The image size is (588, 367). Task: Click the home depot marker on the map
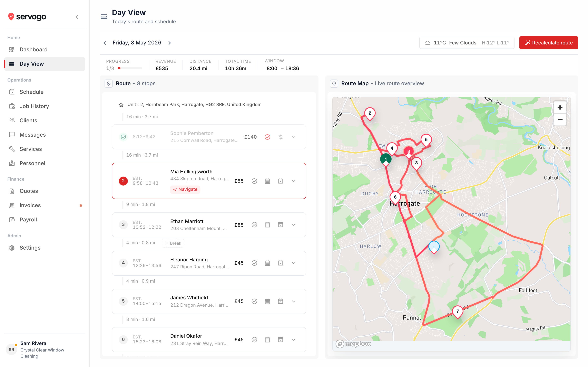[434, 247]
